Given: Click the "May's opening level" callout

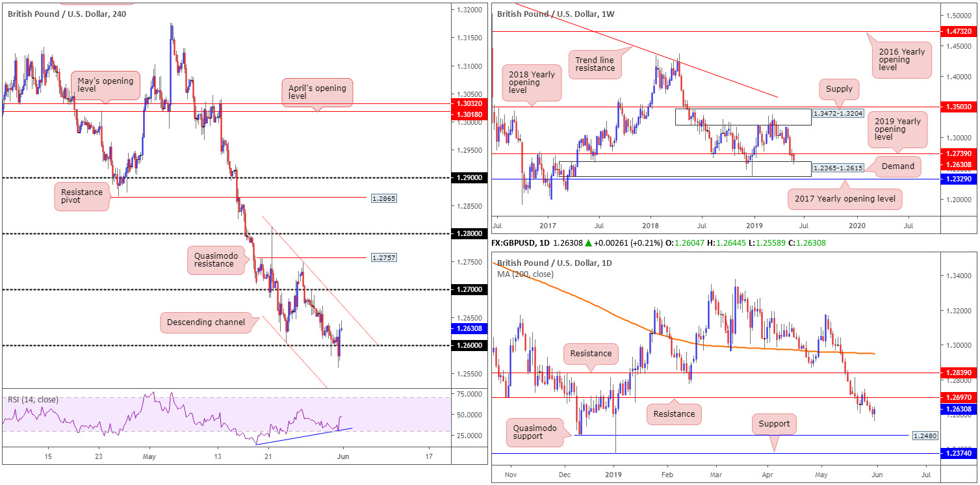Looking at the screenshot, I should coord(106,86).
